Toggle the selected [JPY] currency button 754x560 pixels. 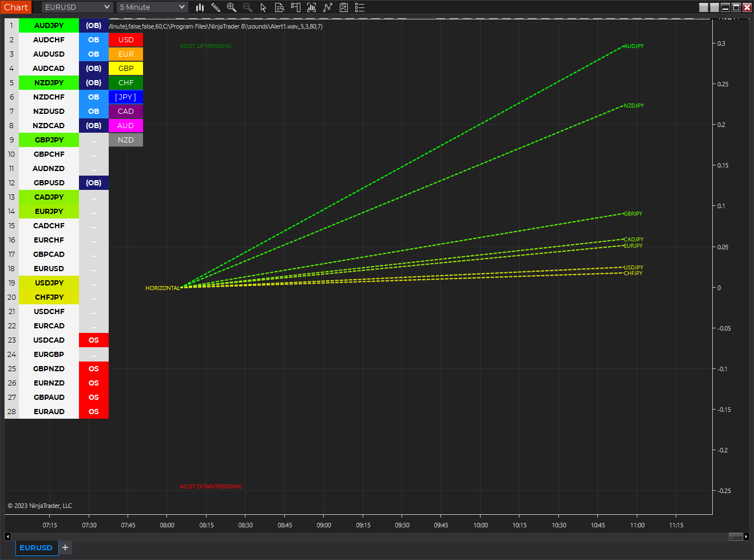pyautogui.click(x=126, y=97)
